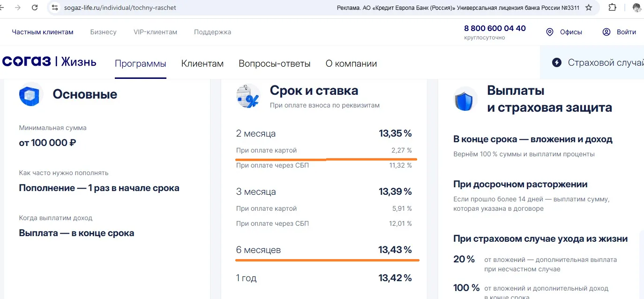
Task: Click the percent calendar icon beside Срок и ставка
Action: (x=248, y=97)
